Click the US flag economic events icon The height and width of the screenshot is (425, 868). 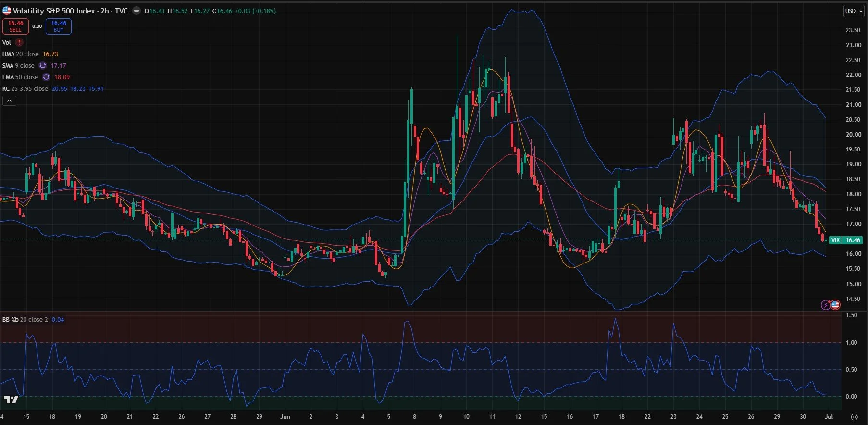(835, 305)
